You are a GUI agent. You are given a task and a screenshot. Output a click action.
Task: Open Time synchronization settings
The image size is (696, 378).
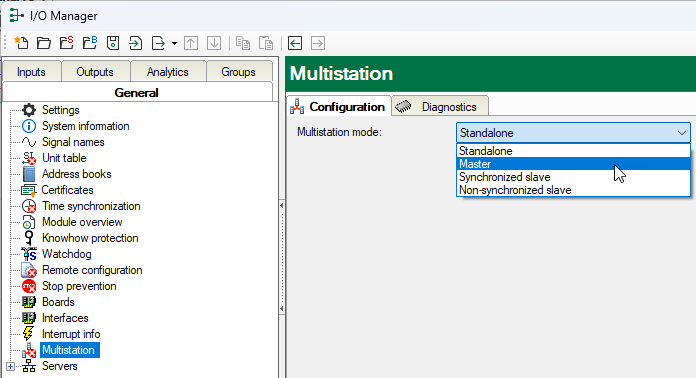[91, 206]
